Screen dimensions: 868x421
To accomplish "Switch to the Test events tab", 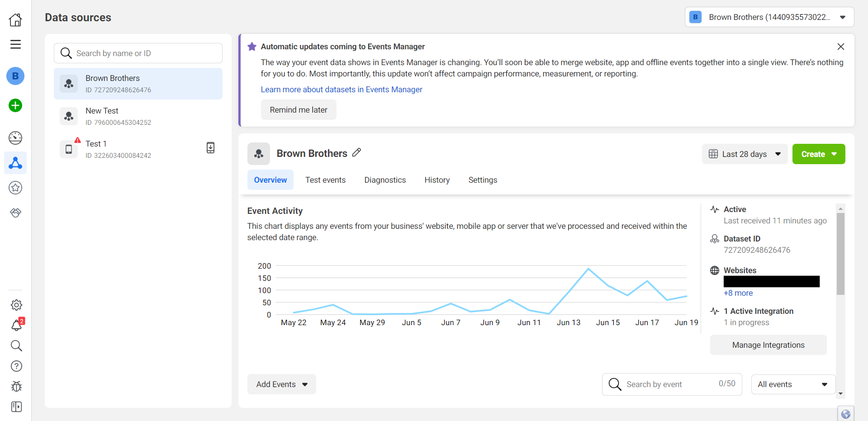I will click(325, 180).
